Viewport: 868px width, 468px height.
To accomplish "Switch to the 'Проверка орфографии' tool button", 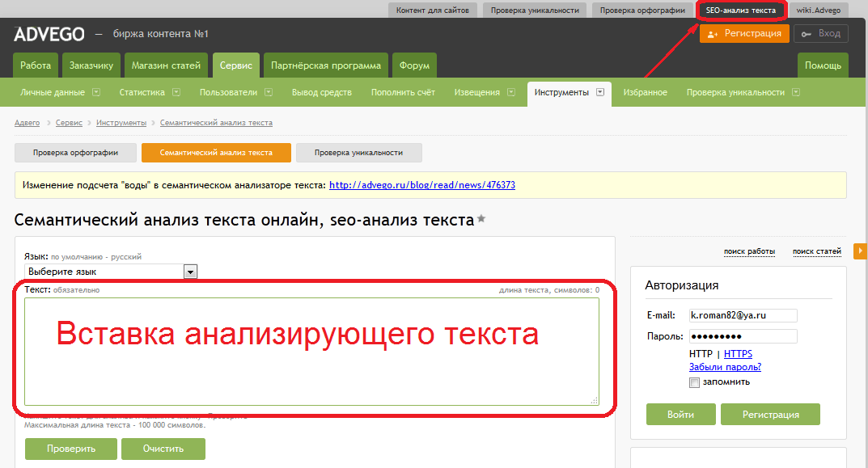I will pos(75,153).
